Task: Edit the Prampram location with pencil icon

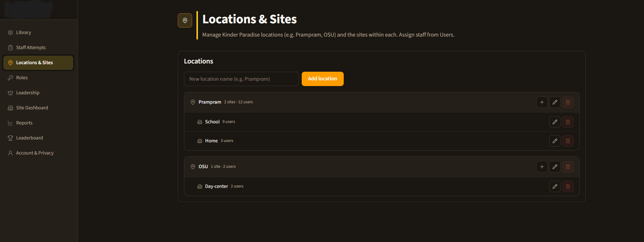Action: pos(555,102)
